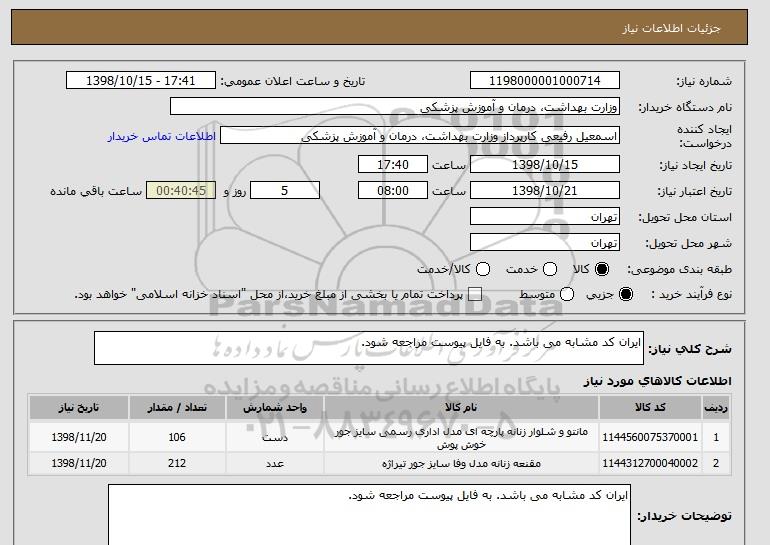Click the ایجاد کننده درخواست field
Image resolution: width=770 pixels, height=545 pixels.
pyautogui.click(x=420, y=136)
